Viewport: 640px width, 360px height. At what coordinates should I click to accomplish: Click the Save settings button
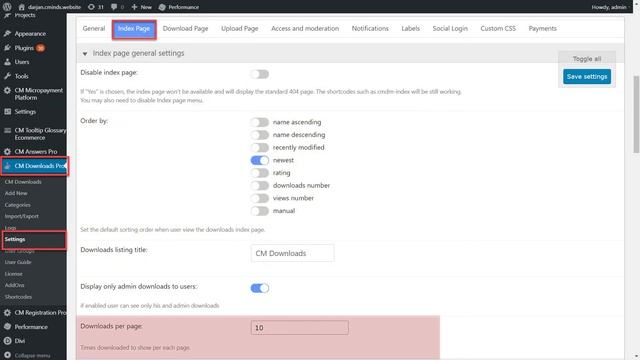tap(587, 76)
